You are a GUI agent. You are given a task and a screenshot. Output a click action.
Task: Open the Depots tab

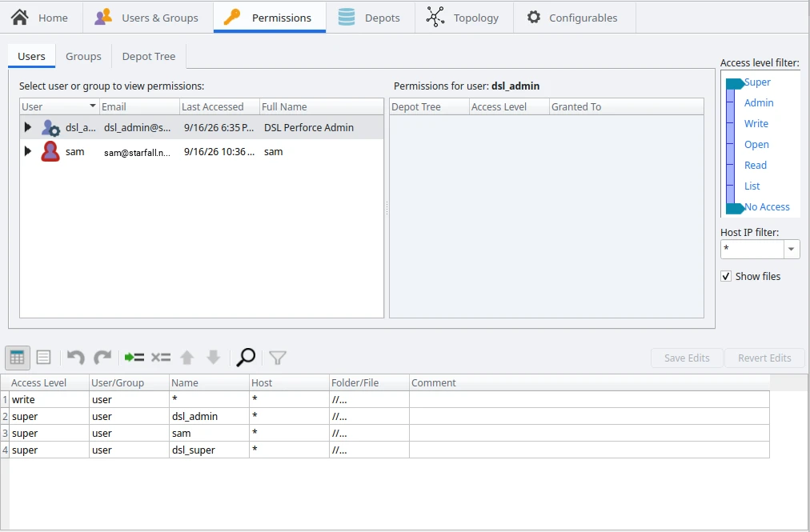[x=371, y=18]
